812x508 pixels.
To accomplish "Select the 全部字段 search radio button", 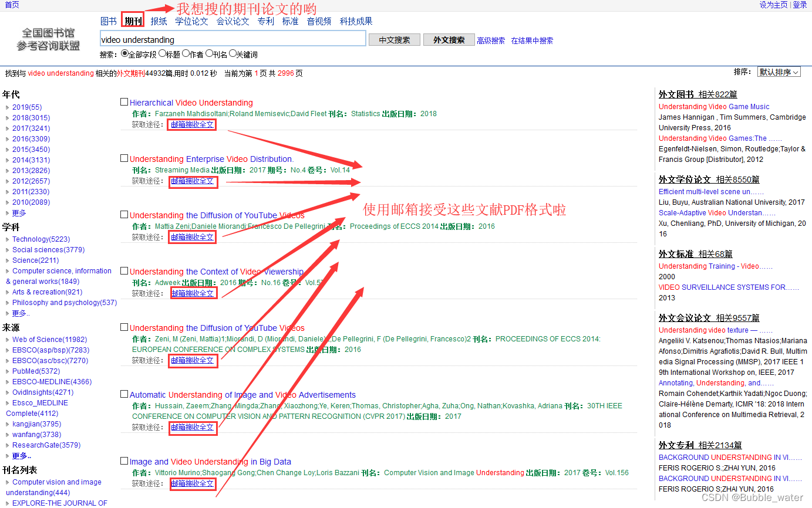I will [124, 53].
